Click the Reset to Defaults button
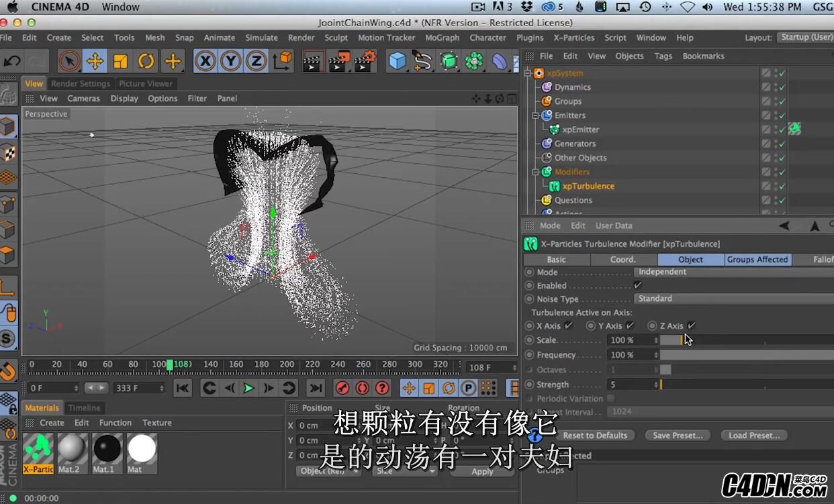This screenshot has width=834, height=504. (x=595, y=435)
